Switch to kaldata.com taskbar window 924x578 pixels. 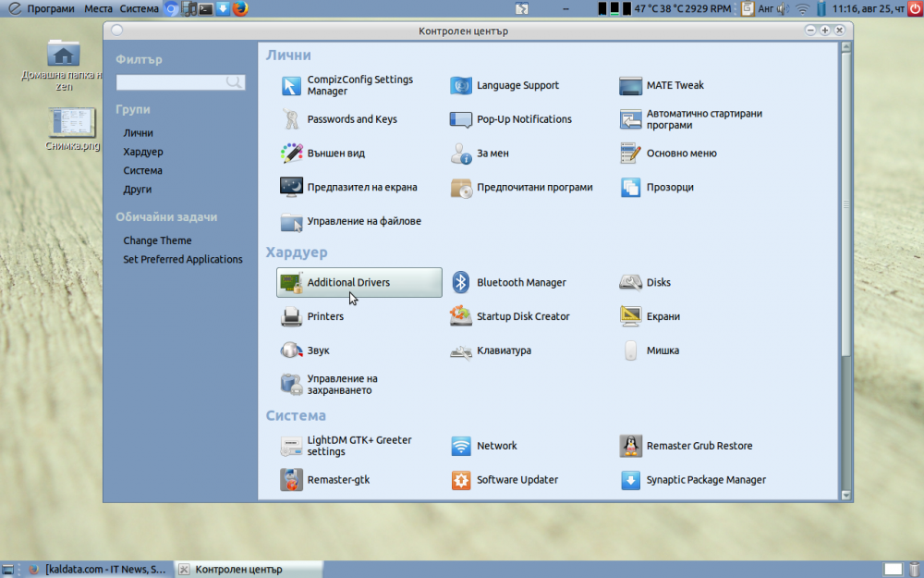99,570
